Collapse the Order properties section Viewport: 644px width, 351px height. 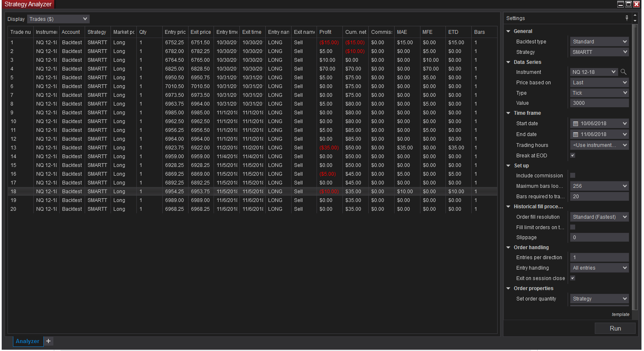pyautogui.click(x=508, y=288)
